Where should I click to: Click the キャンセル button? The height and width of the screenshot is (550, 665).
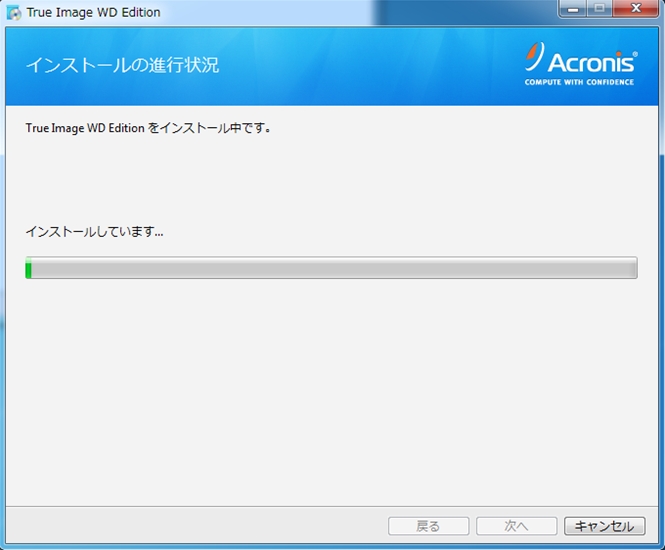[x=604, y=526]
